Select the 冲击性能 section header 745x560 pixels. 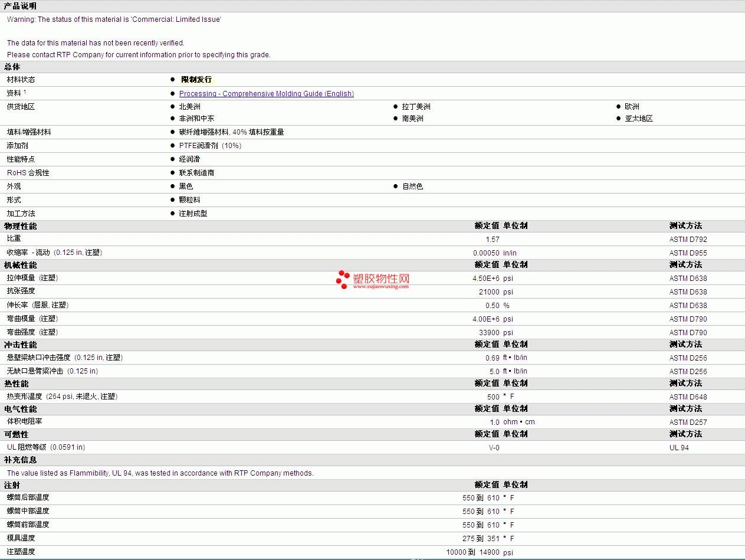(x=20, y=345)
